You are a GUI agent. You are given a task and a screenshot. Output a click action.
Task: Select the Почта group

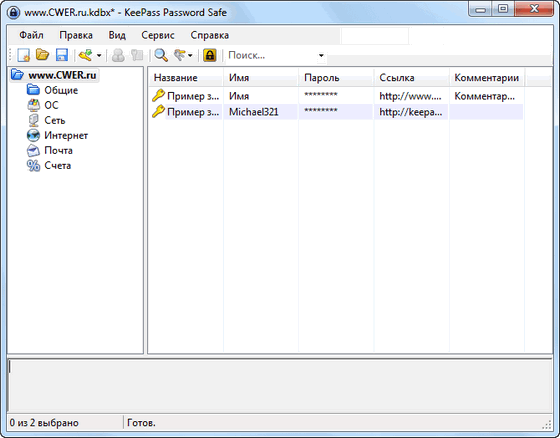(x=58, y=150)
